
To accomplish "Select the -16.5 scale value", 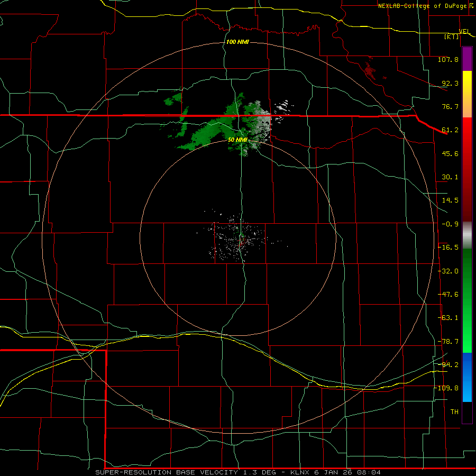I will point(448,248).
